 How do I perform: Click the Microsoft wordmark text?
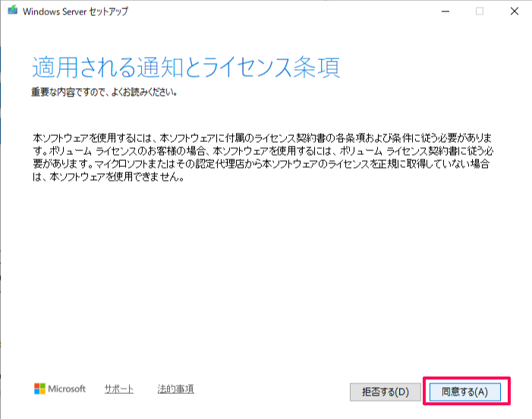coord(68,389)
